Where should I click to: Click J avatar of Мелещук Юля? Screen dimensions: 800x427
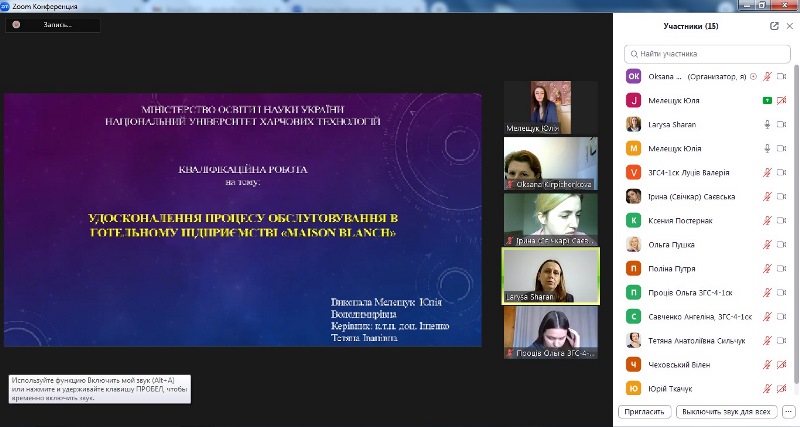pyautogui.click(x=634, y=101)
